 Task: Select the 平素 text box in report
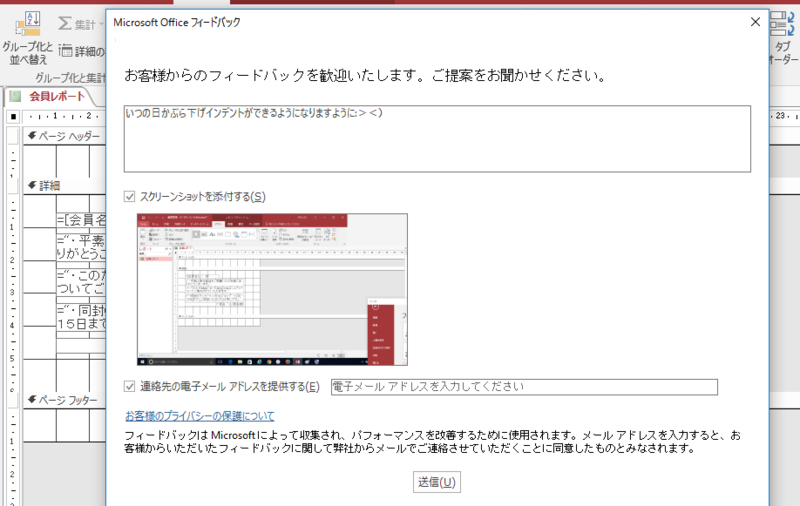(81, 247)
